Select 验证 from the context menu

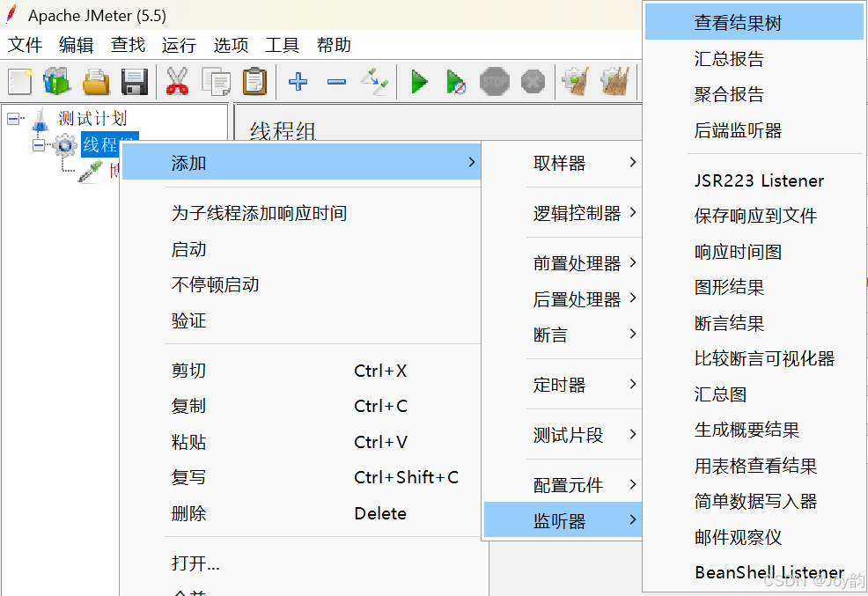coord(300,320)
